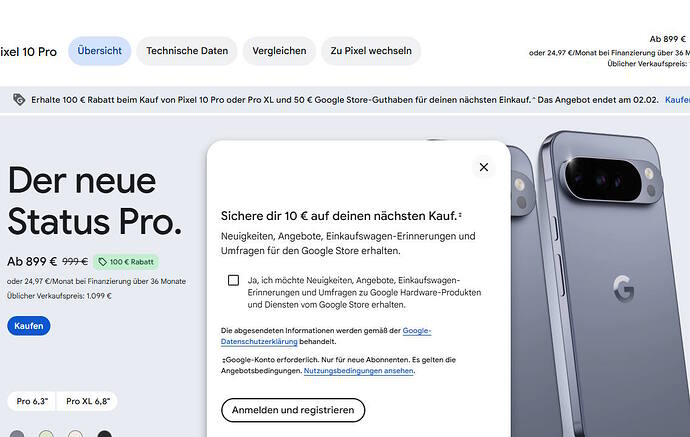Go to Zu Pixel wechseln tab
Image resolution: width=690 pixels, height=437 pixels.
(x=371, y=51)
